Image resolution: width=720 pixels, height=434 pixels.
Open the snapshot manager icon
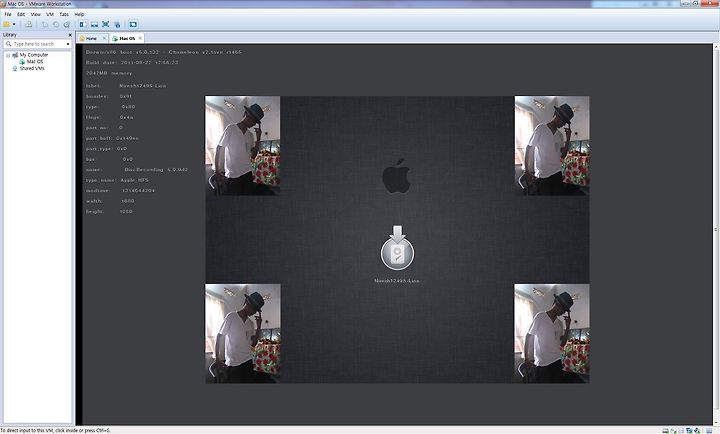67,24
